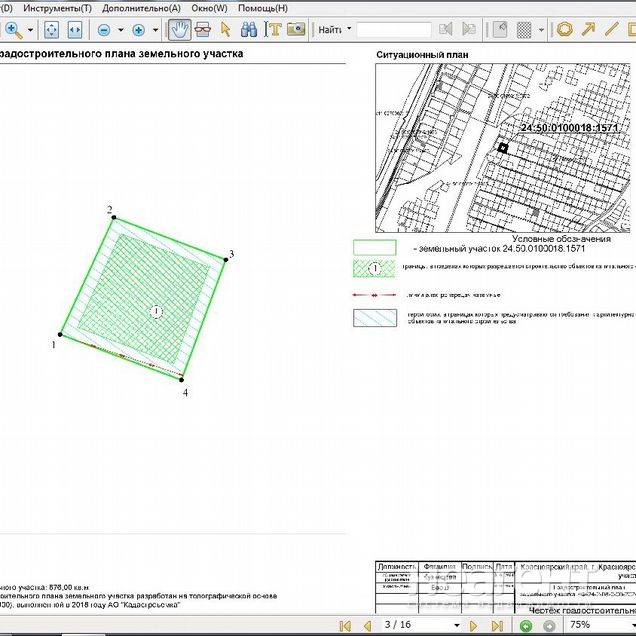Click the fit page icon
636x636 pixels.
click(51, 30)
